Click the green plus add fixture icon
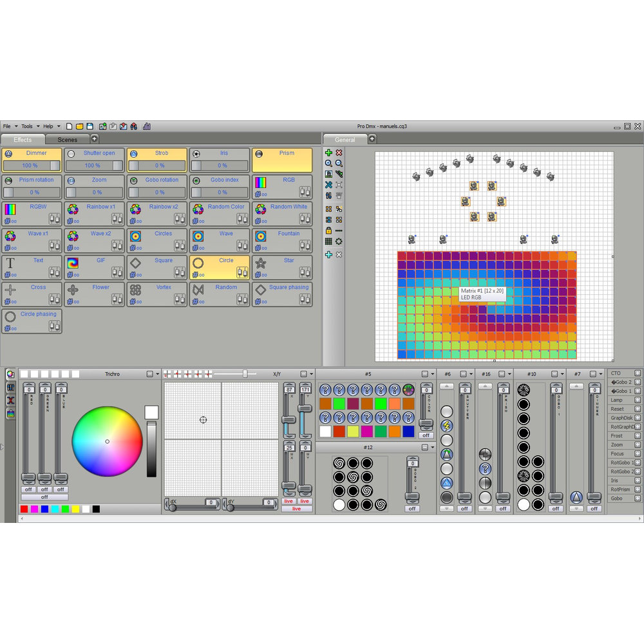Image resolution: width=644 pixels, height=644 pixels. pyautogui.click(x=328, y=153)
